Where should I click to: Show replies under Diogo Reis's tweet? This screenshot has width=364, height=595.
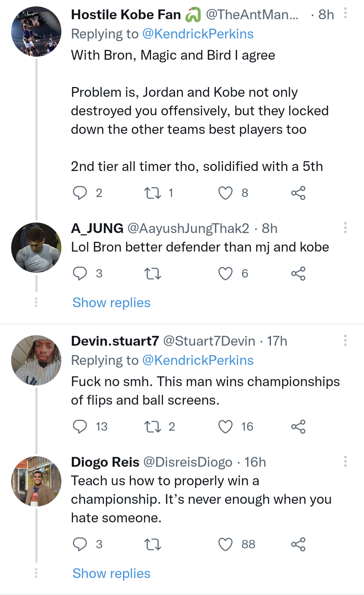(x=111, y=573)
